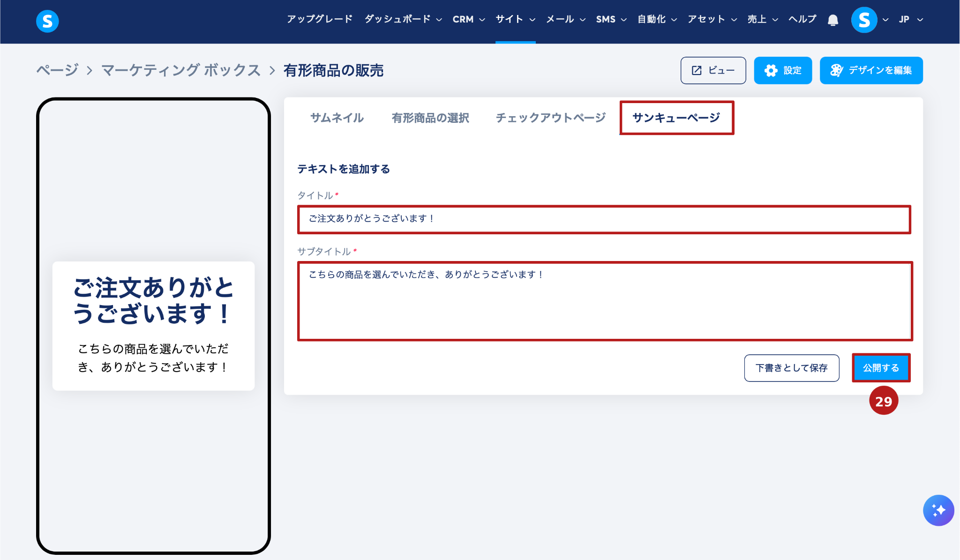
Task: Open 設定 gear settings button
Action: [783, 70]
